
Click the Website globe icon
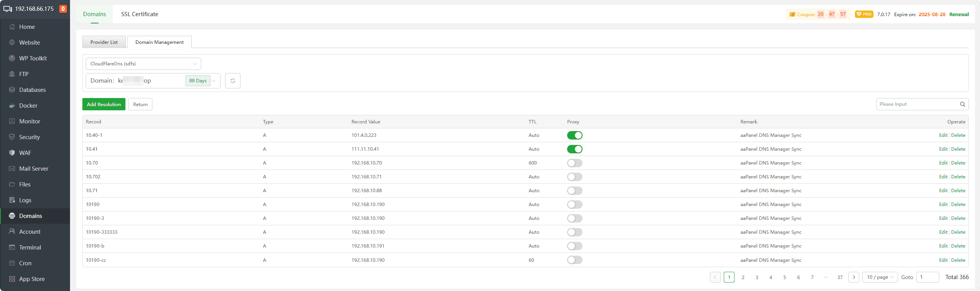(x=12, y=42)
